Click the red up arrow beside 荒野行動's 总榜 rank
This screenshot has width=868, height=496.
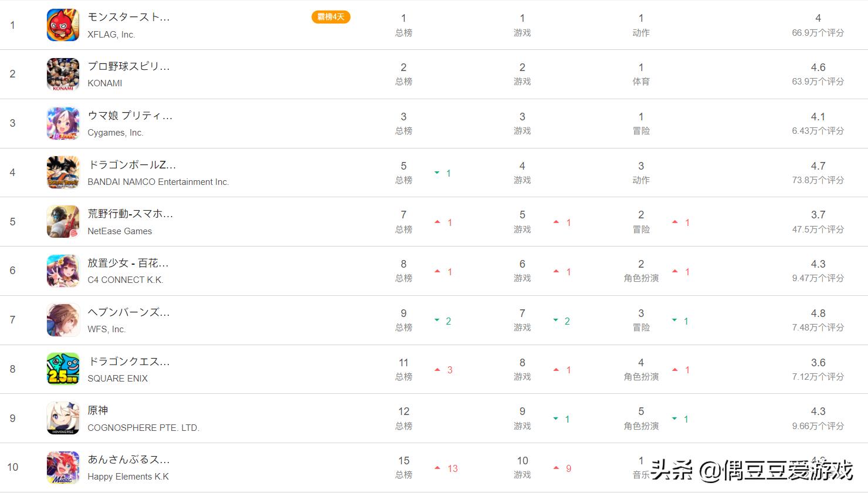pyautogui.click(x=437, y=222)
